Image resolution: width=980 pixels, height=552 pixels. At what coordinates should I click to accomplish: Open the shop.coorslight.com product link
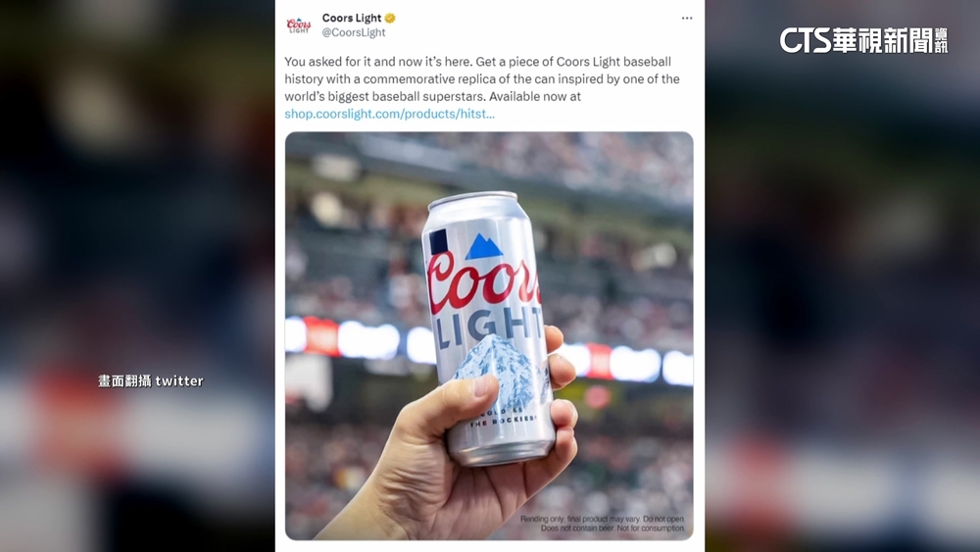(x=389, y=114)
